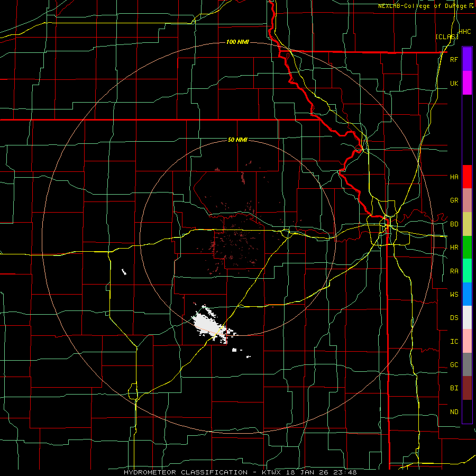Click the RF legend label
The height and width of the screenshot is (476, 476).
[454, 59]
